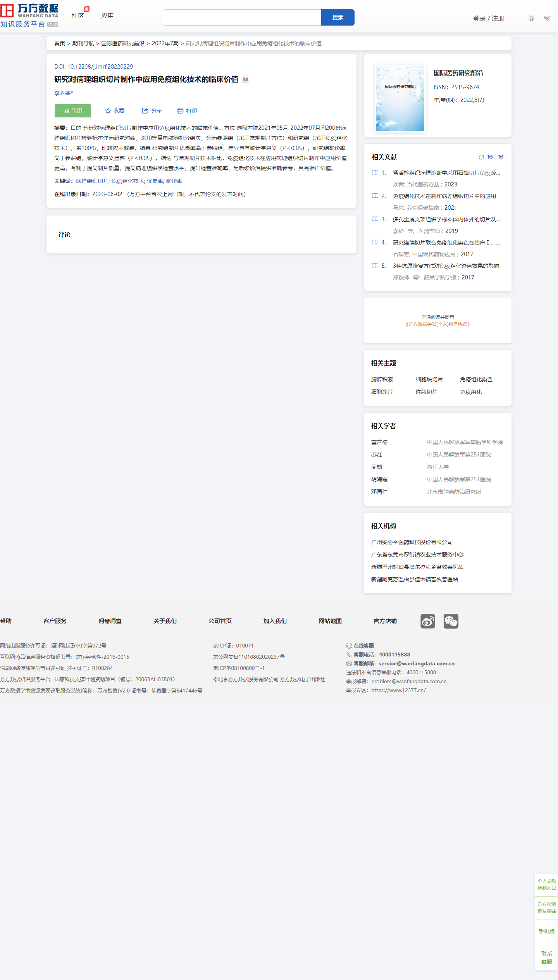Viewport: 558px width, 980px height.
Task: Open related scholar 周韧
Action: pyautogui.click(x=377, y=467)
